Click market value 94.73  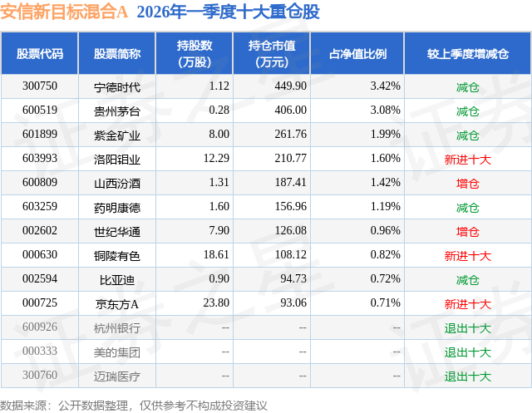click(293, 278)
